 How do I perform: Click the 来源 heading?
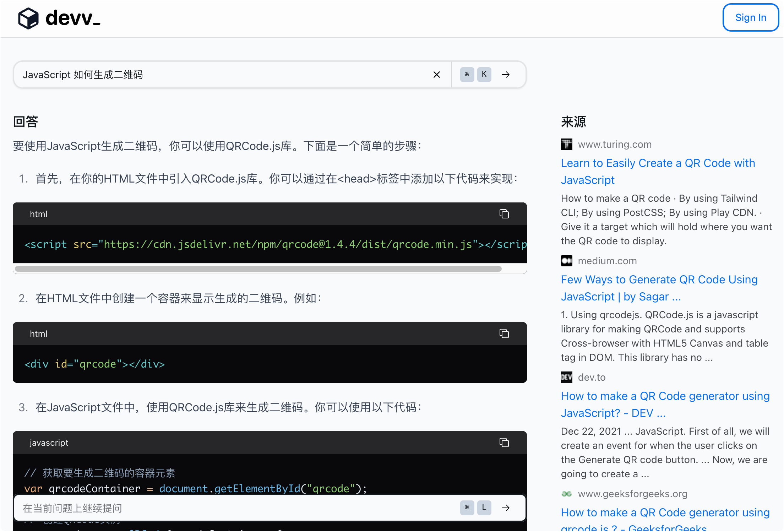573,121
